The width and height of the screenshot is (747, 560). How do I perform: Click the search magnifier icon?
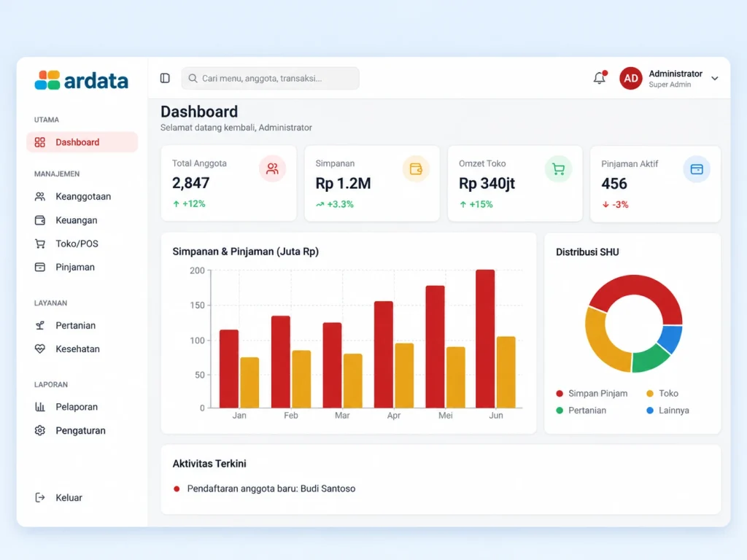point(193,78)
